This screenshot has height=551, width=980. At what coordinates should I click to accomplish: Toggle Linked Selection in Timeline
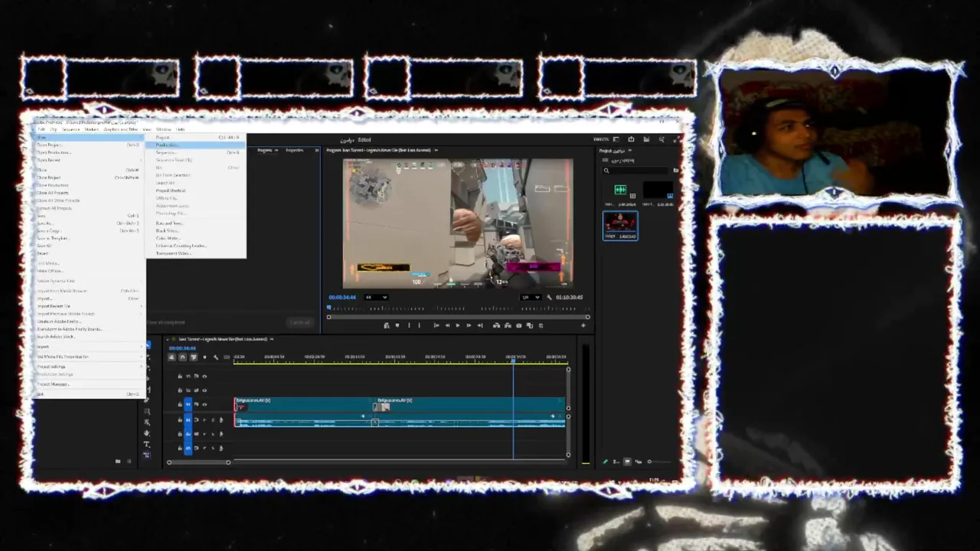pyautogui.click(x=193, y=357)
